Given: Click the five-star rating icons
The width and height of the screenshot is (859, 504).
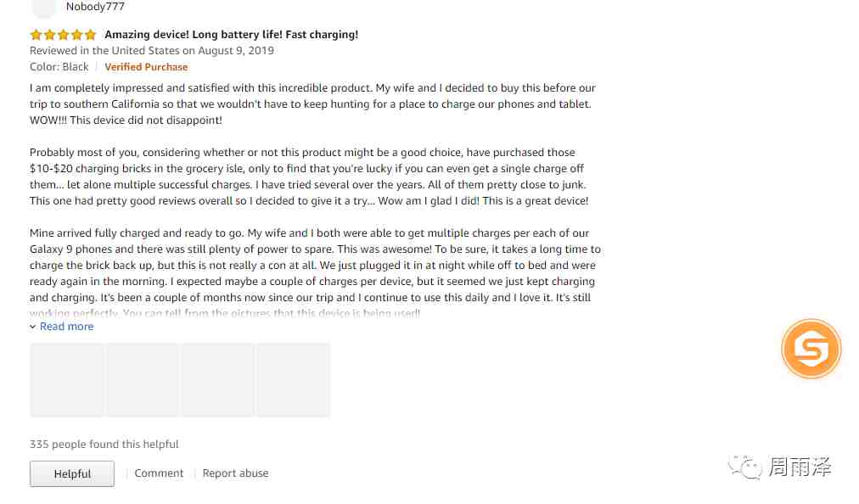Looking at the screenshot, I should (63, 35).
